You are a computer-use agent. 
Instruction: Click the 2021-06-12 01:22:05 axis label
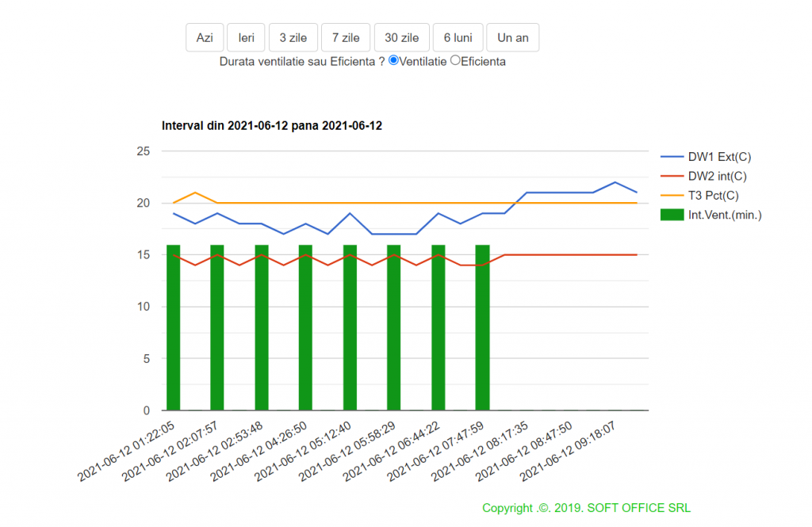[127, 453]
